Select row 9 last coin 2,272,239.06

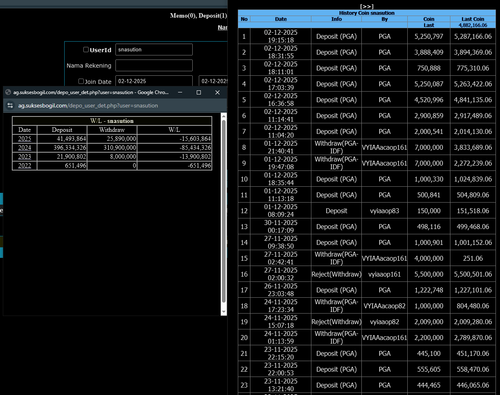click(x=473, y=163)
